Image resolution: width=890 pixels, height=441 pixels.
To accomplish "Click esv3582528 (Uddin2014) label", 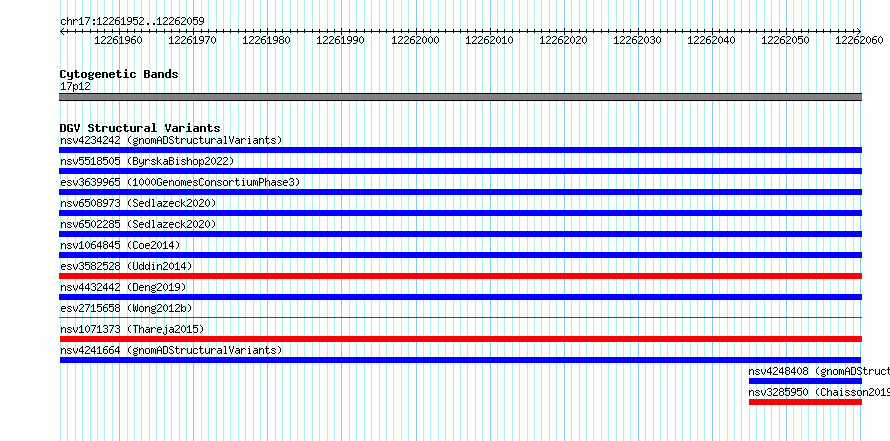I will coord(126,266).
